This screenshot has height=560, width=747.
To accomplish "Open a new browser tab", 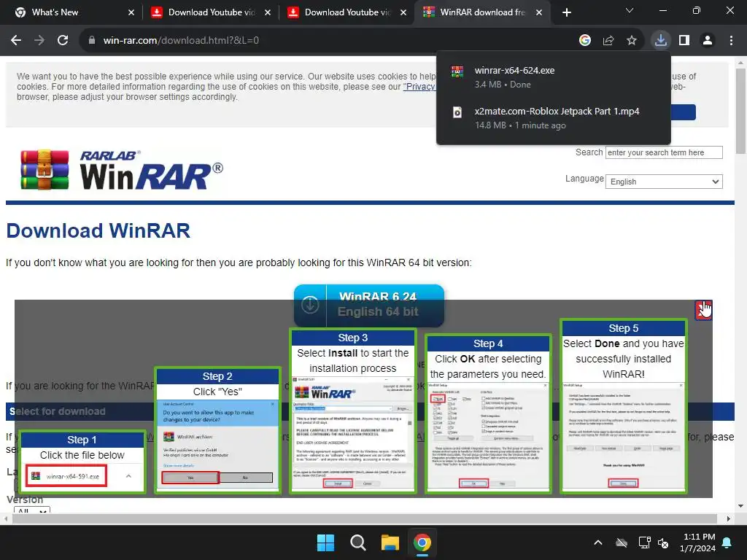I will [x=566, y=12].
